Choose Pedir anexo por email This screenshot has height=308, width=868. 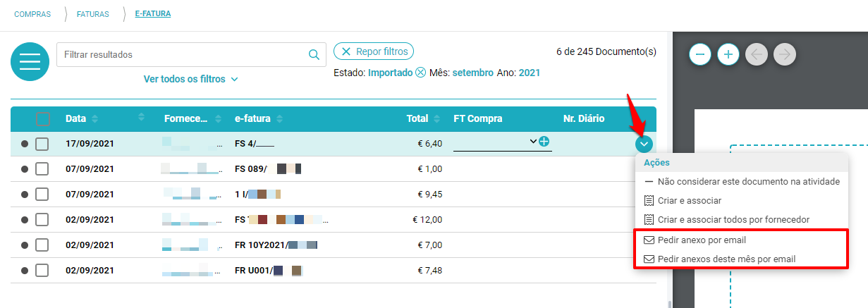pyautogui.click(x=695, y=240)
